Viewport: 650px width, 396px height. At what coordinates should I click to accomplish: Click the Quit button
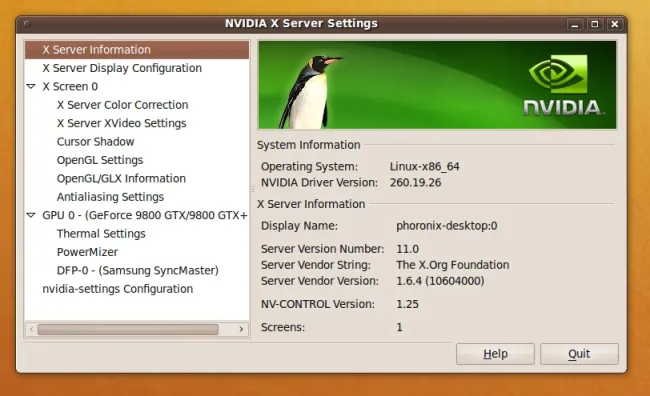579,354
